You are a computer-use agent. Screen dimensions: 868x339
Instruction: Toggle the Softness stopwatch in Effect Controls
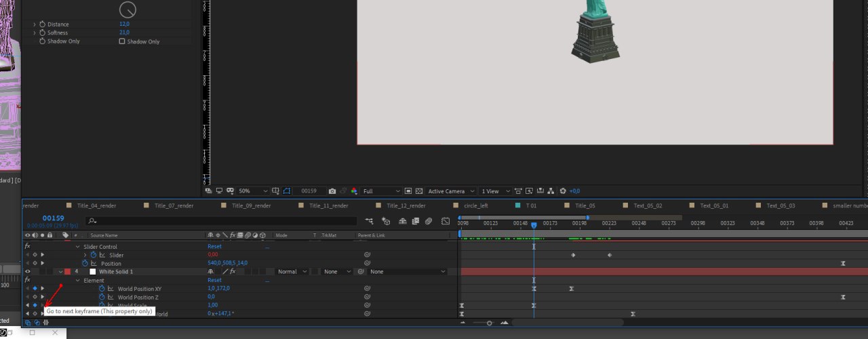tap(42, 33)
